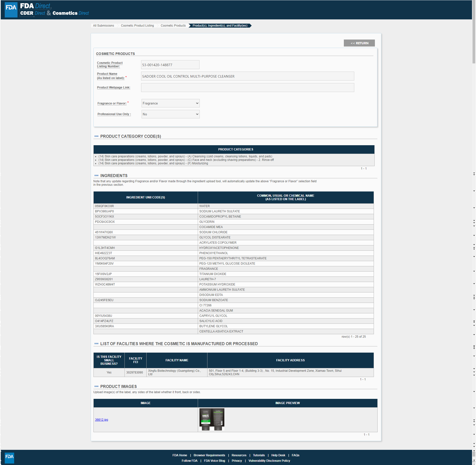Click the product image preview thumbnail
The width and height of the screenshot is (476, 465).
tap(212, 419)
